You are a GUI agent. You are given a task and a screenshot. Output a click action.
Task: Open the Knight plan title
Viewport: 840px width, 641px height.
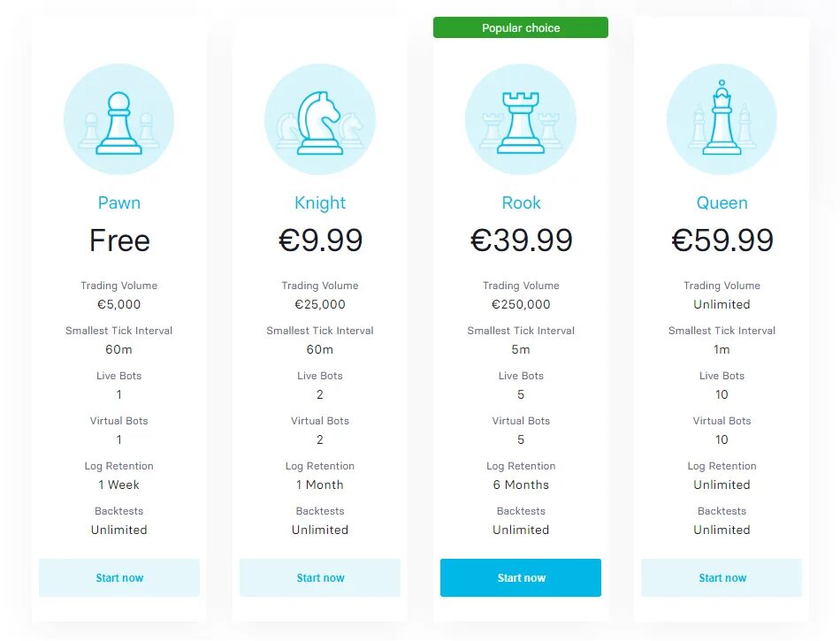320,203
